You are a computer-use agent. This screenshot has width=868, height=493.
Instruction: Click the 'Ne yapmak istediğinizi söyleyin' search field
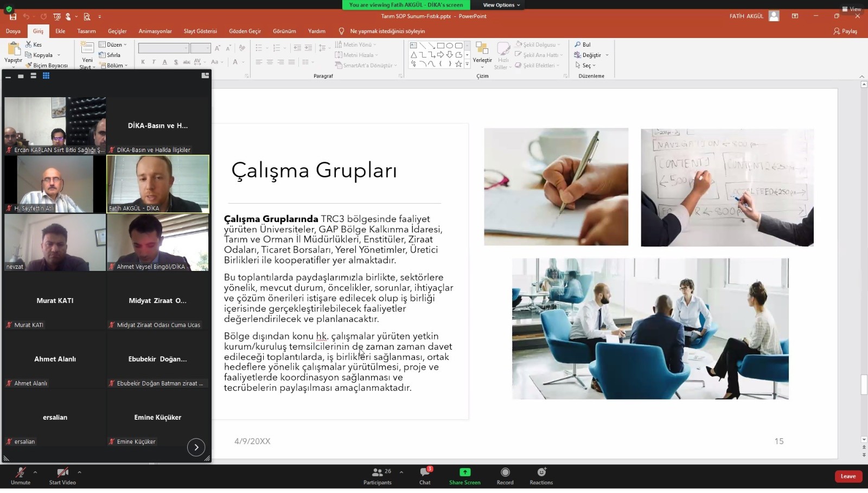pos(387,31)
